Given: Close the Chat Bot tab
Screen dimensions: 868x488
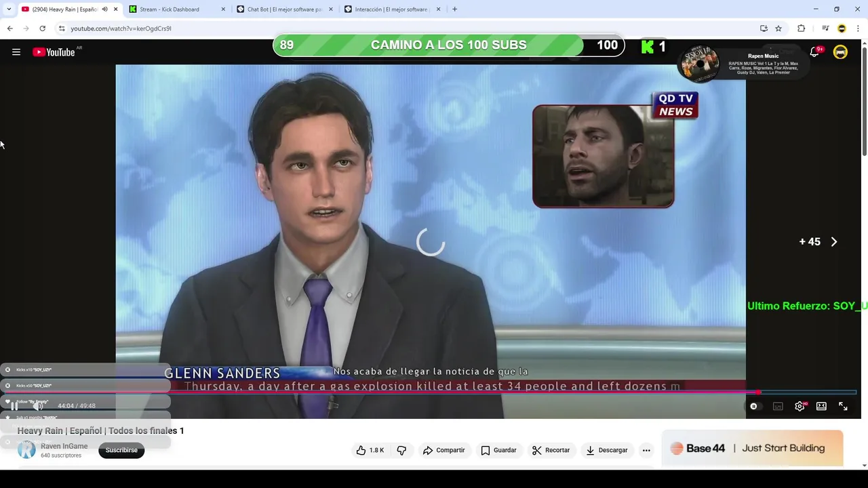Looking at the screenshot, I should point(331,9).
